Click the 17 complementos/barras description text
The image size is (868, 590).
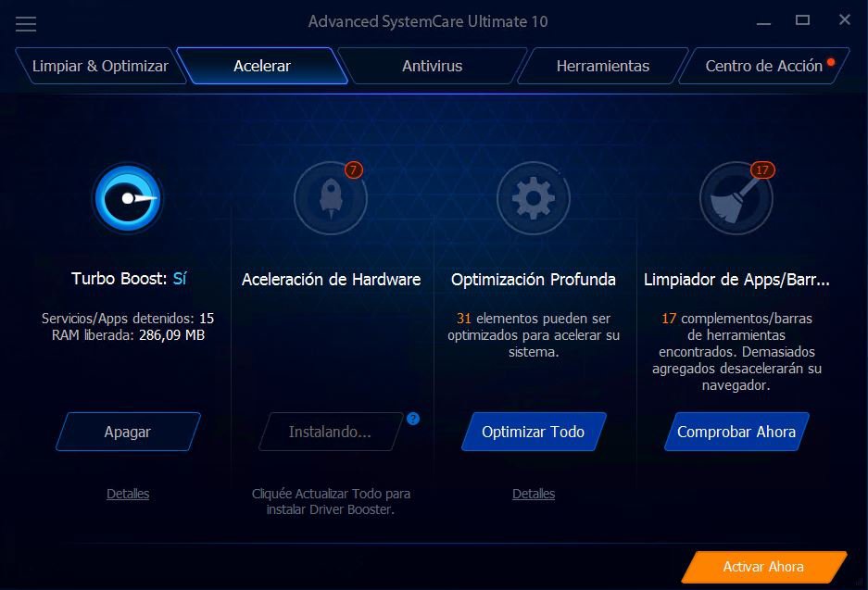click(736, 351)
